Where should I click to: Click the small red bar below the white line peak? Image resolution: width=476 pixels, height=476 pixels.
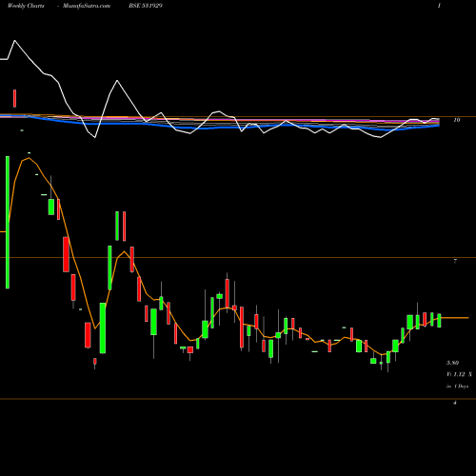tap(14, 98)
